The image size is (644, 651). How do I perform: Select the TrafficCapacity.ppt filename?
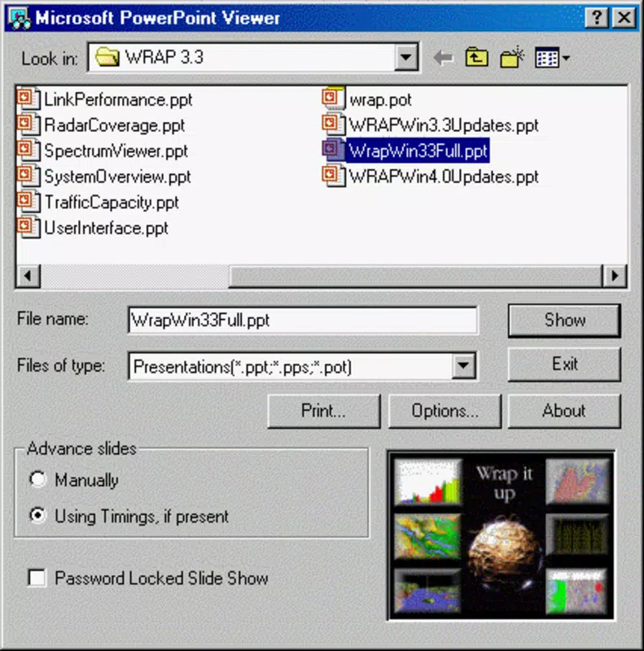[112, 203]
